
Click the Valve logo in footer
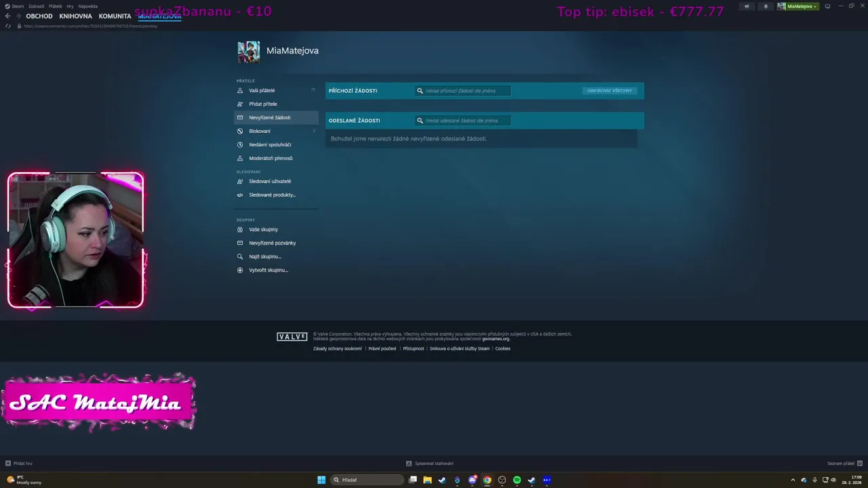(292, 337)
